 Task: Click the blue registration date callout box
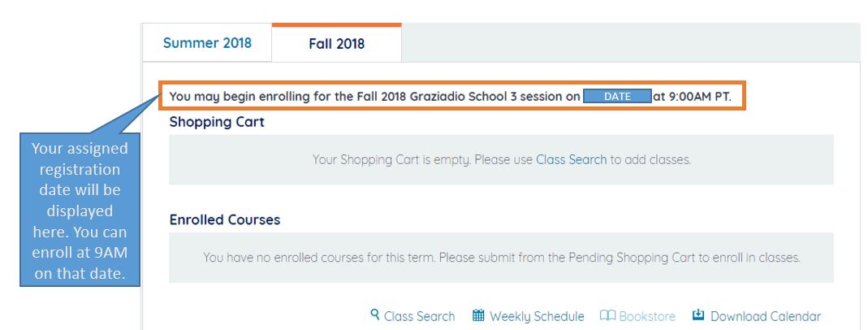pos(78,211)
